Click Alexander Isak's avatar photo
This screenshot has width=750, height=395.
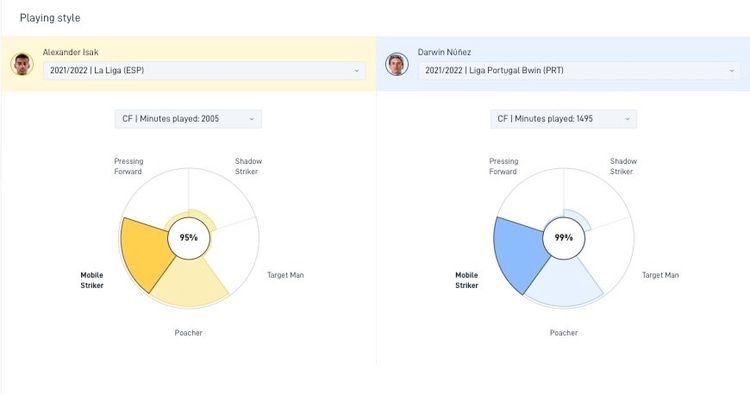pos(22,64)
